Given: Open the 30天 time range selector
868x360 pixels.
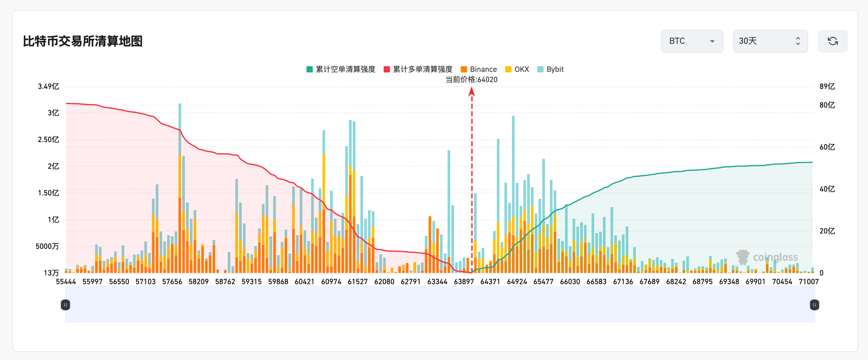Looking at the screenshot, I should (x=770, y=41).
